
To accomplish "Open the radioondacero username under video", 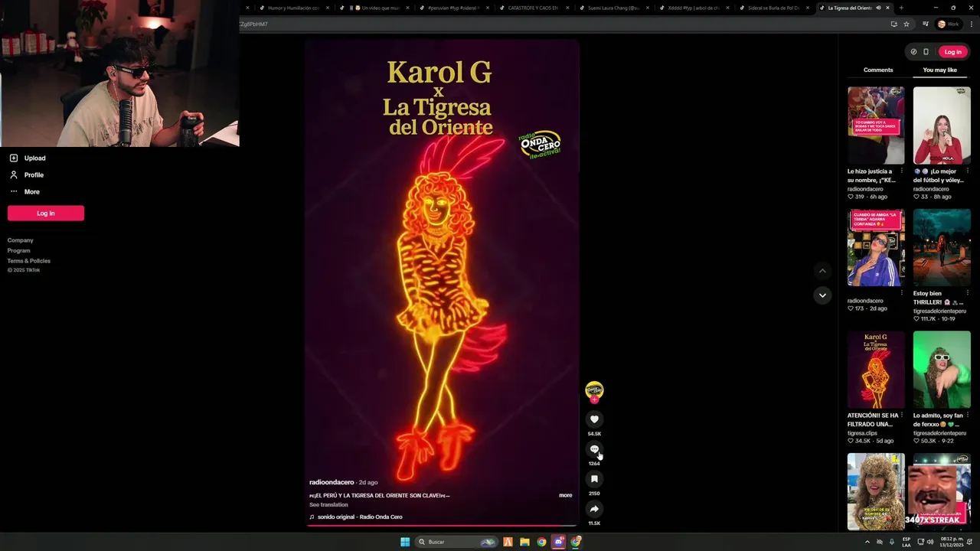I will (x=332, y=482).
